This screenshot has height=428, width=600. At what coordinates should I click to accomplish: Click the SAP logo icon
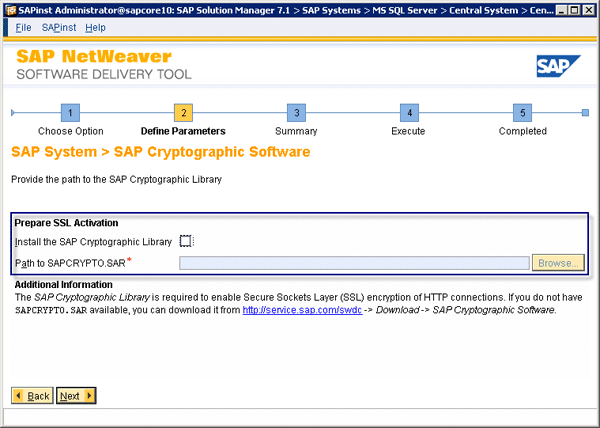point(558,66)
